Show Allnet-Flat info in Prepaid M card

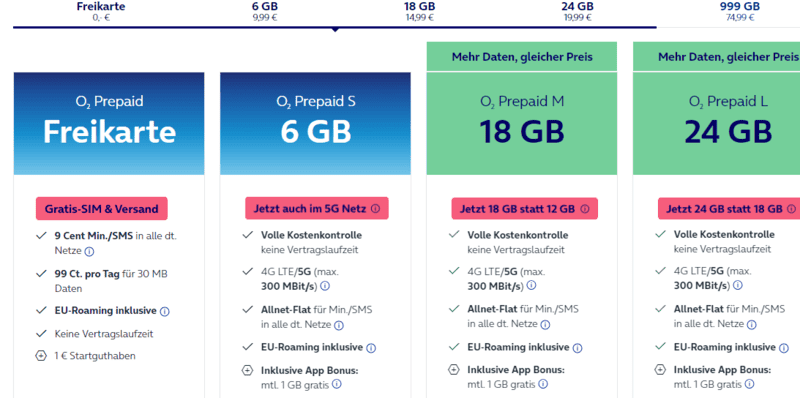[x=545, y=325]
